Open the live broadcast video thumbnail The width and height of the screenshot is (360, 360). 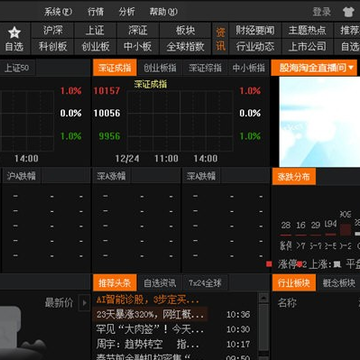coord(319,122)
